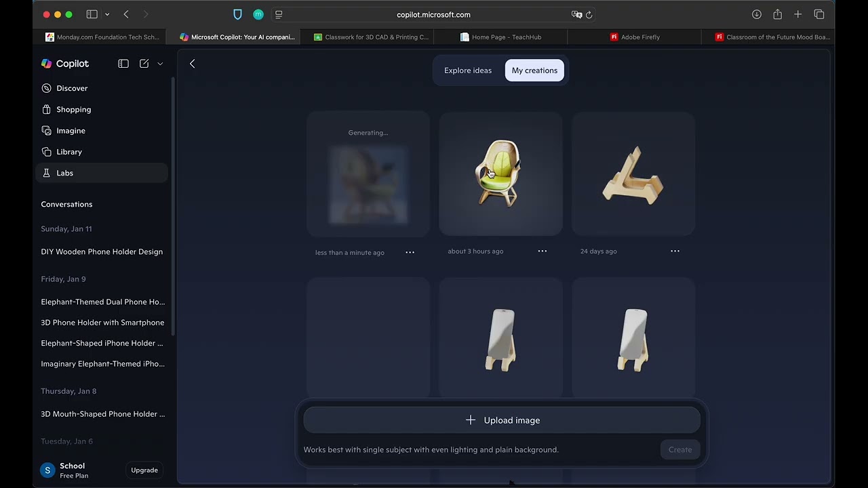The height and width of the screenshot is (488, 868).
Task: Open the generating creation thumbnail
Action: tap(368, 174)
